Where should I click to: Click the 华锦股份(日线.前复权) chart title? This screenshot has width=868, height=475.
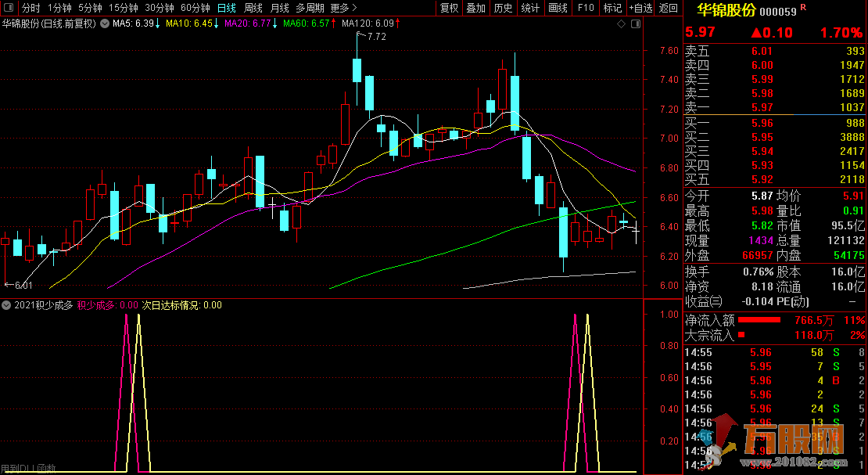(x=48, y=23)
